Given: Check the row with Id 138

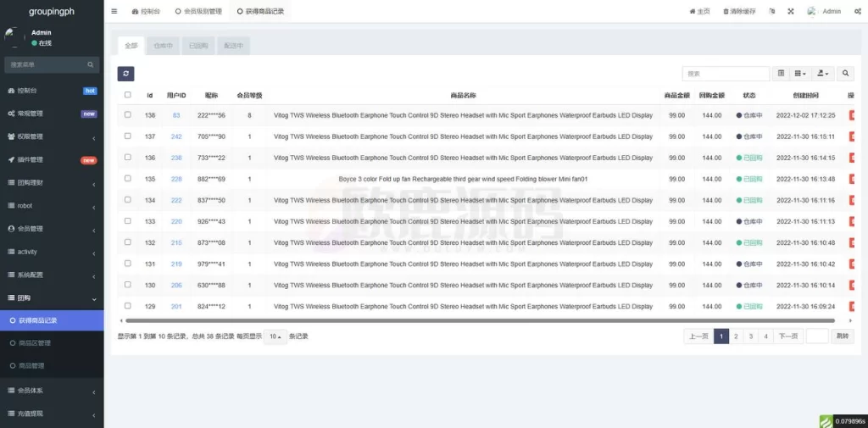Looking at the screenshot, I should pyautogui.click(x=128, y=114).
